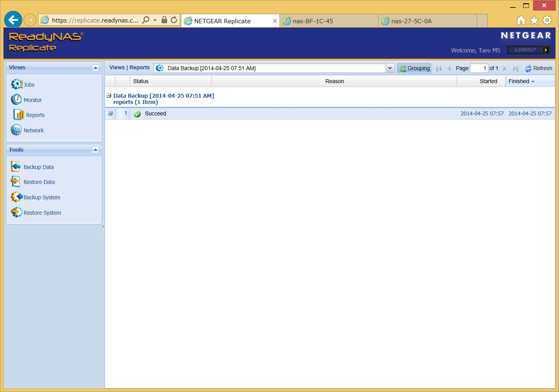The image size is (559, 392).
Task: Switch to the nas-27-5C-0A tab
Action: [427, 21]
